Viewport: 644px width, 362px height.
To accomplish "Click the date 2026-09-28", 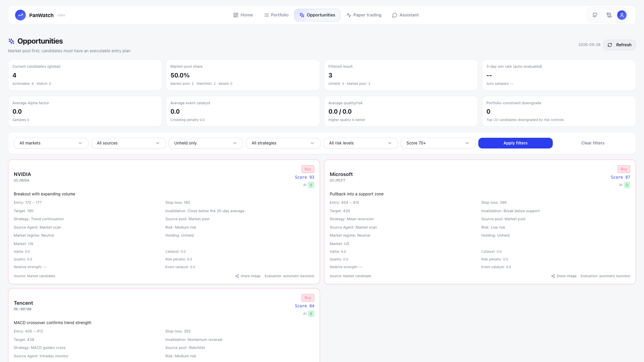I will tap(589, 45).
